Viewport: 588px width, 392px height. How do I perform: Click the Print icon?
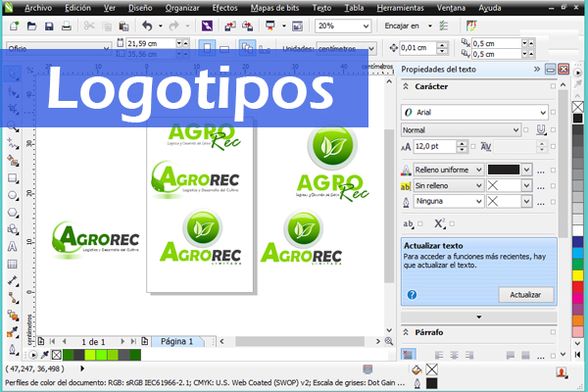pos(67,25)
